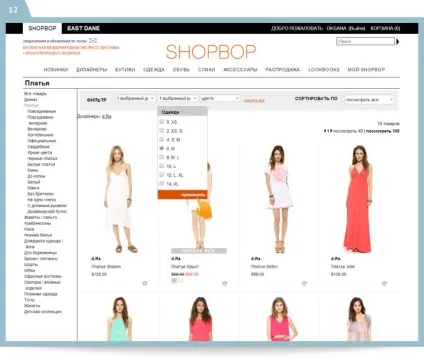Select 'Макси' dresses subcategory
The height and width of the screenshot is (360, 424).
(x=33, y=188)
